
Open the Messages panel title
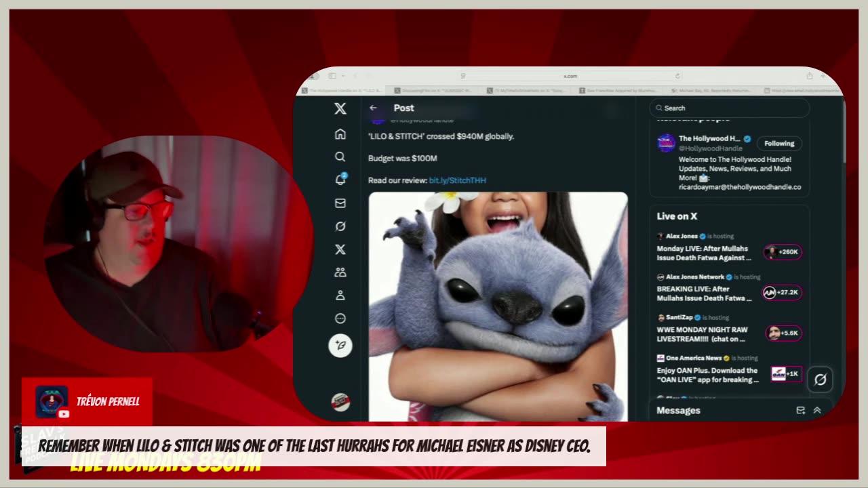[x=678, y=410]
